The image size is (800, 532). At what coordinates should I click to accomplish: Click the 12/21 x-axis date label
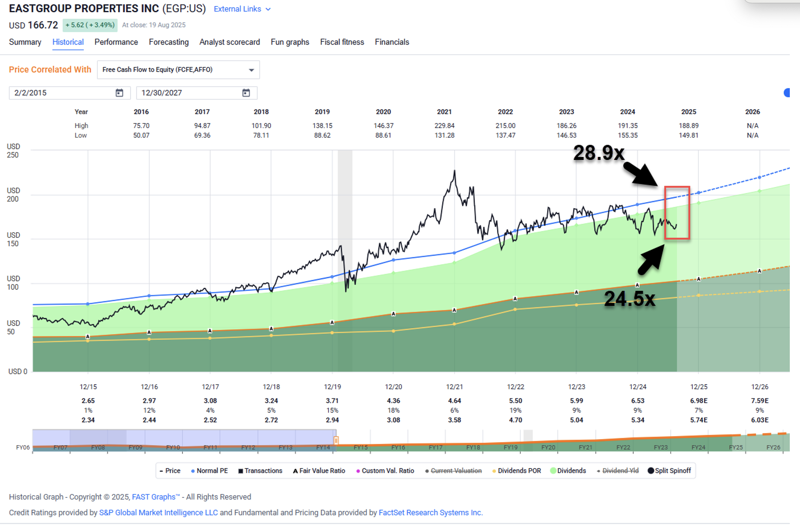(454, 387)
